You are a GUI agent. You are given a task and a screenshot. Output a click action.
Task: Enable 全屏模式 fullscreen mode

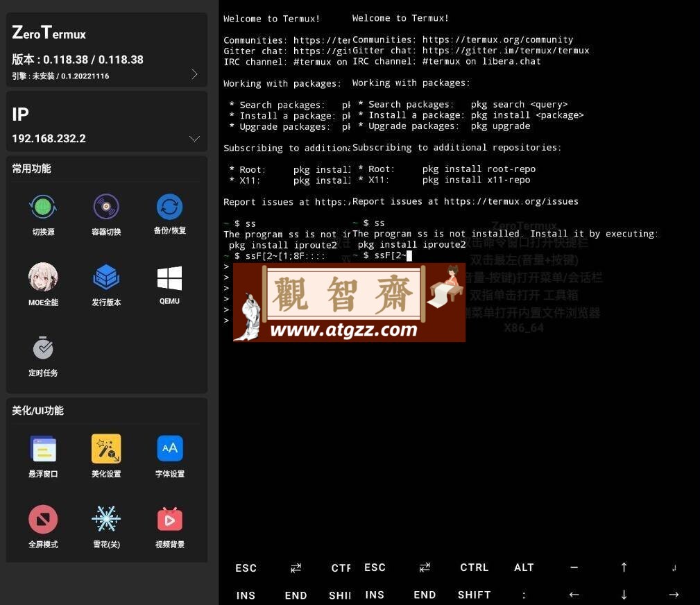43,527
